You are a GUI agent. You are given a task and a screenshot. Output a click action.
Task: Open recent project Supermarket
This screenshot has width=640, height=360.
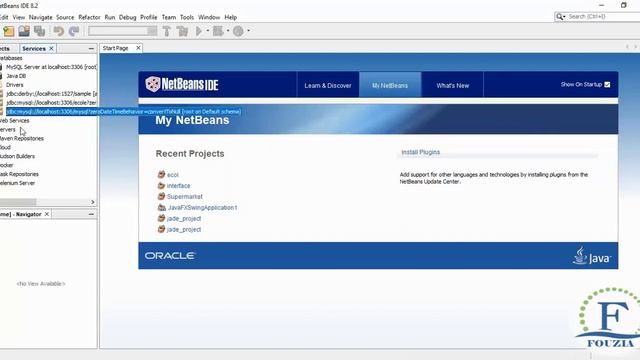coord(184,197)
